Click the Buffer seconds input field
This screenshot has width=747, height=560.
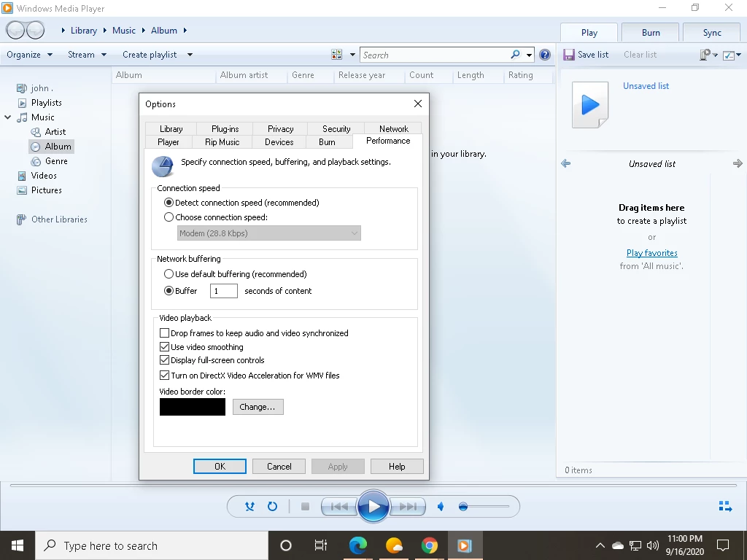[223, 291]
